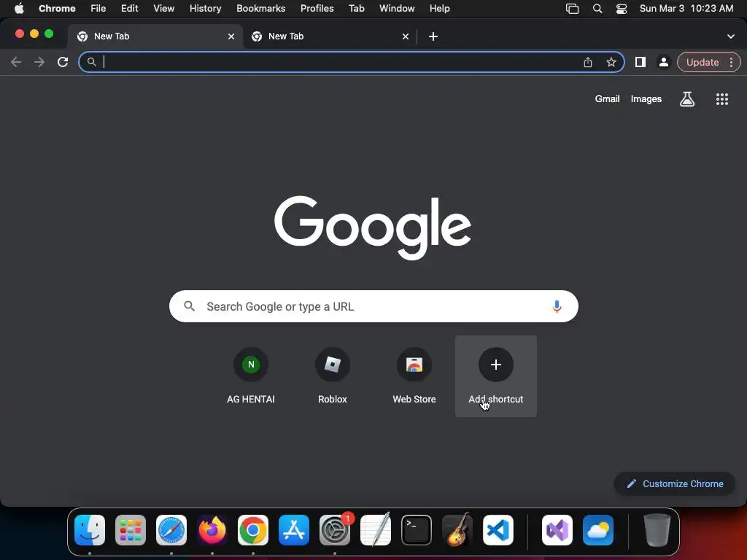747x560 pixels.
Task: Open System Settings from the Dock
Action: click(335, 530)
